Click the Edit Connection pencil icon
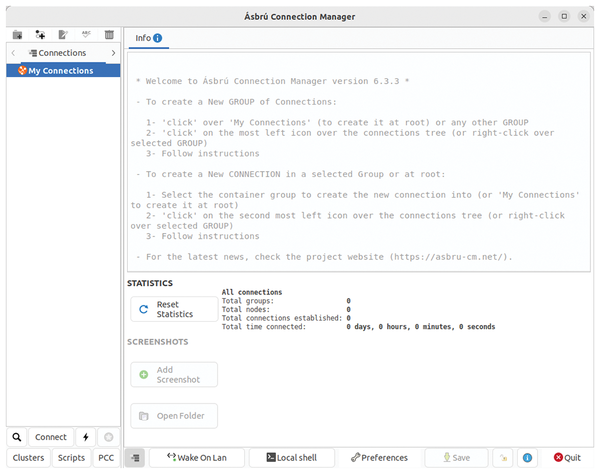Viewport: 600px width, 474px height. pos(63,35)
